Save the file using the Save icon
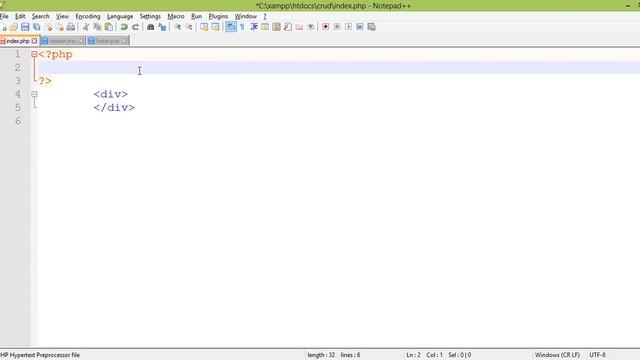 point(25,27)
